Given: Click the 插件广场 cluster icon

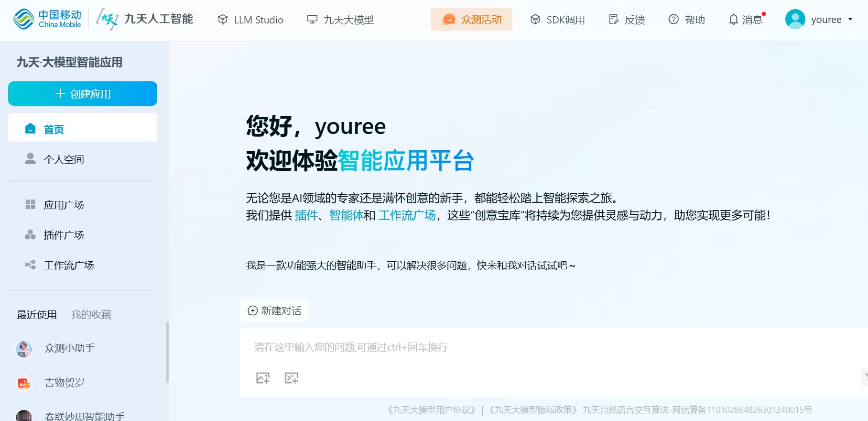Looking at the screenshot, I should click(x=30, y=234).
